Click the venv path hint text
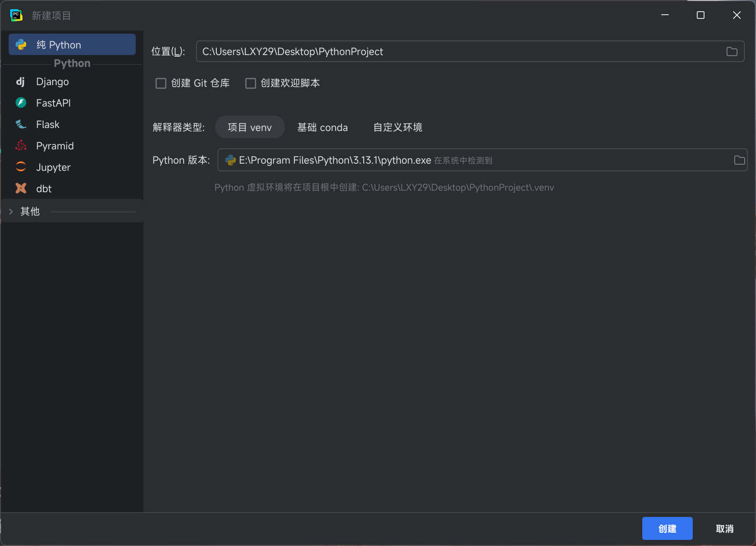 point(384,188)
